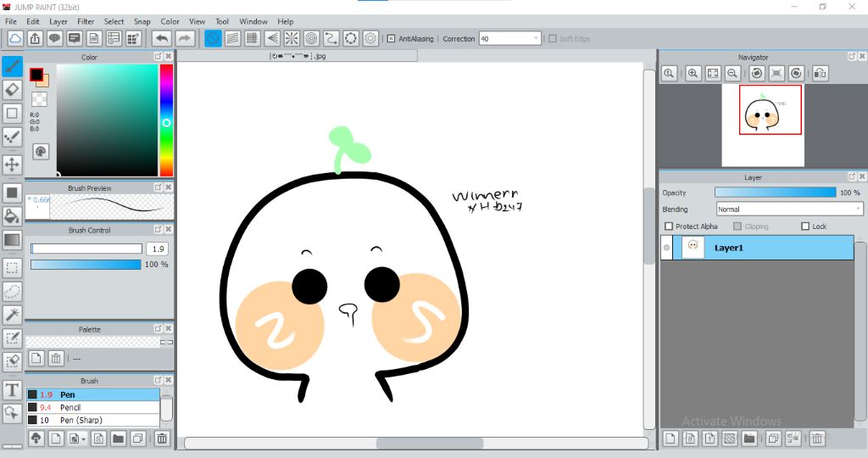This screenshot has width=868, height=458.
Task: Click the black foreground color swatch
Action: 36,74
